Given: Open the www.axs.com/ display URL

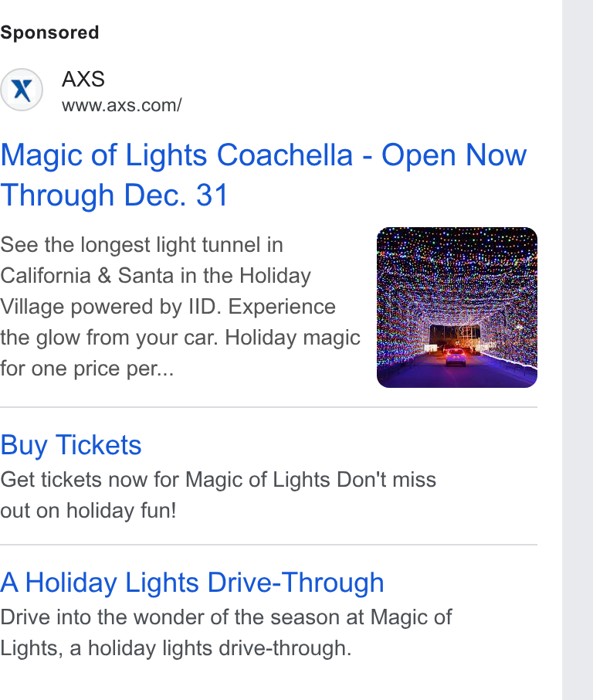Looking at the screenshot, I should [x=121, y=105].
